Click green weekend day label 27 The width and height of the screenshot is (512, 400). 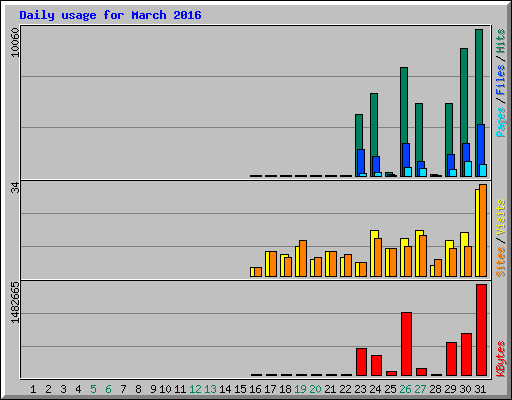click(420, 389)
